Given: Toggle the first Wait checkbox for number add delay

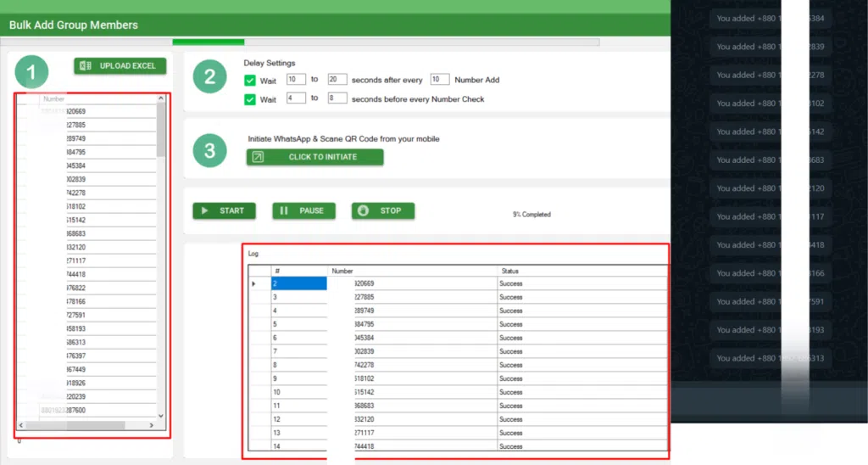Looking at the screenshot, I should pos(250,81).
